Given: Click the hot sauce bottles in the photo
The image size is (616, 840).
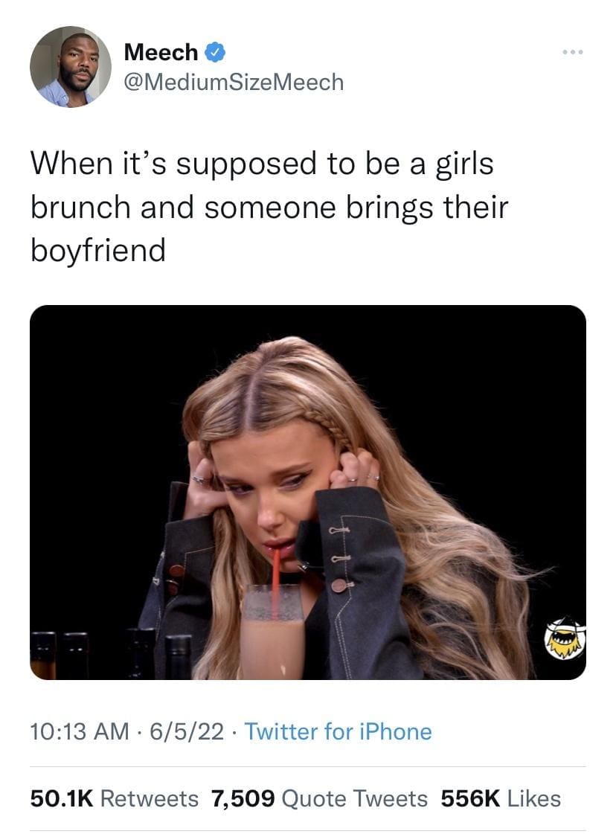Looking at the screenshot, I should point(112,655).
